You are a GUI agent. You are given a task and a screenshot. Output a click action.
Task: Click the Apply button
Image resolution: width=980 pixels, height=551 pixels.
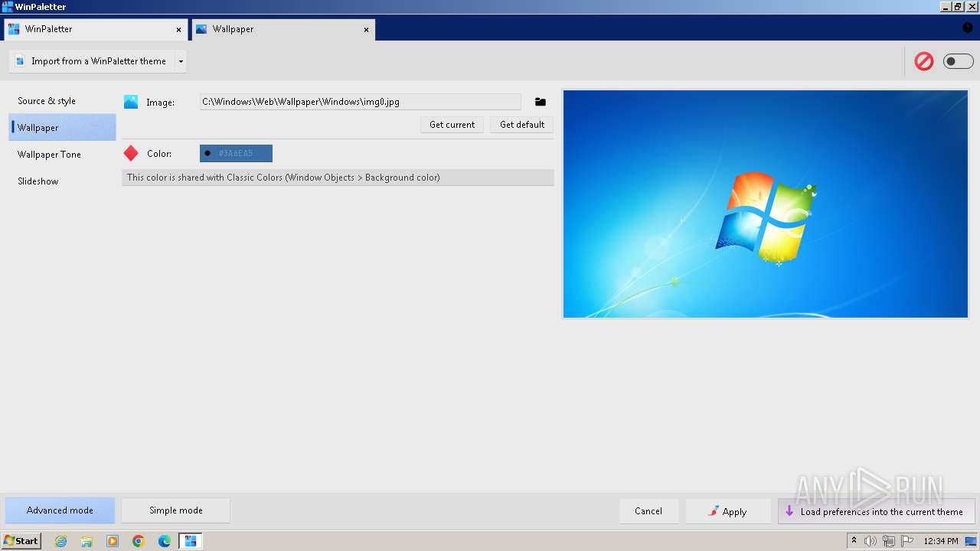(x=727, y=511)
